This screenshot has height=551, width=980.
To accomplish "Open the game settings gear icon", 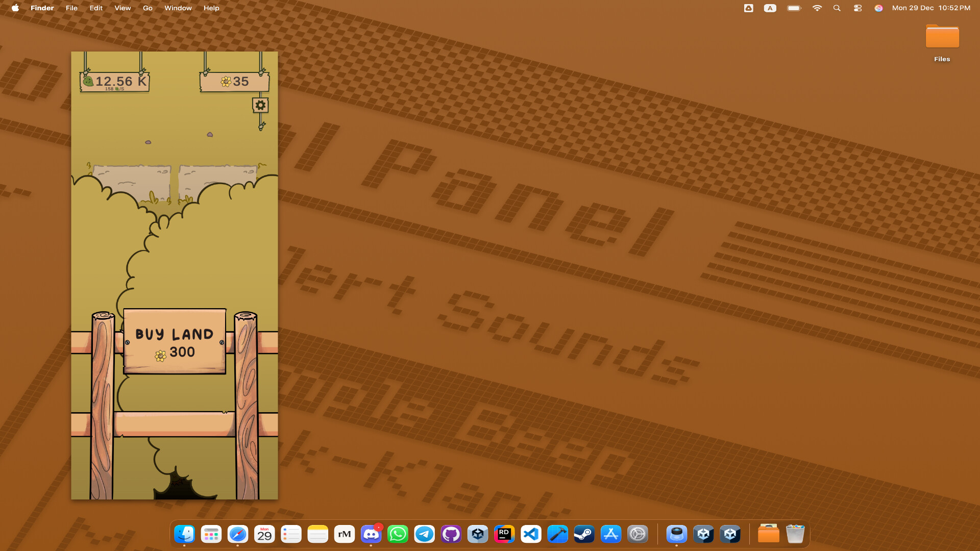I will 260,105.
